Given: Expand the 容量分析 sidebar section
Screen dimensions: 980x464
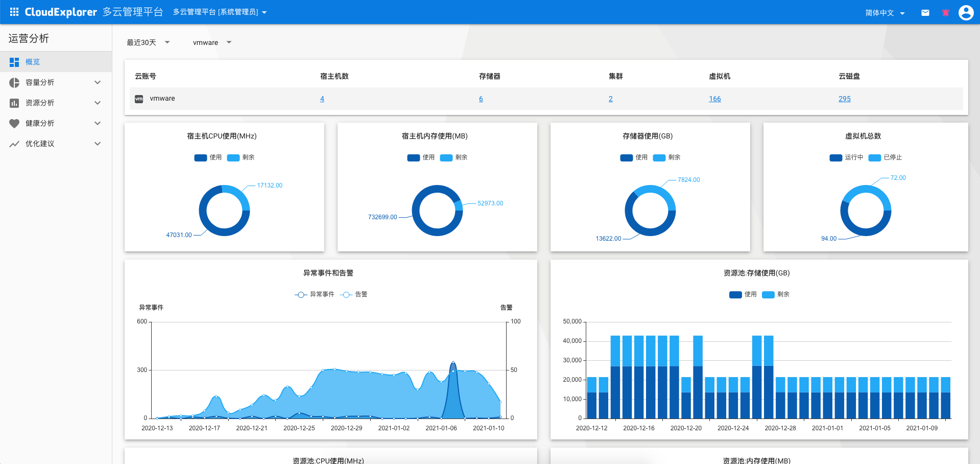Looking at the screenshot, I should [97, 82].
